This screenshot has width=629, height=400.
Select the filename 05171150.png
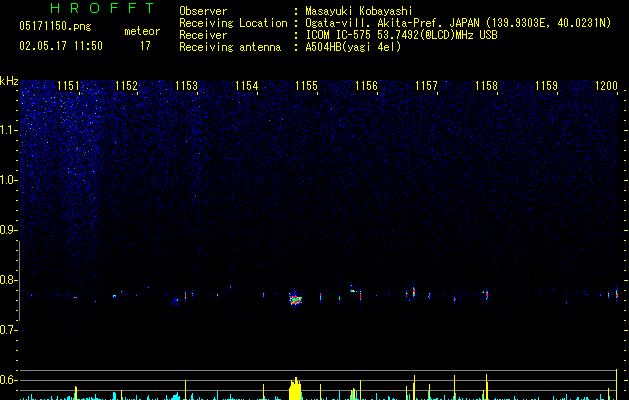pos(55,27)
